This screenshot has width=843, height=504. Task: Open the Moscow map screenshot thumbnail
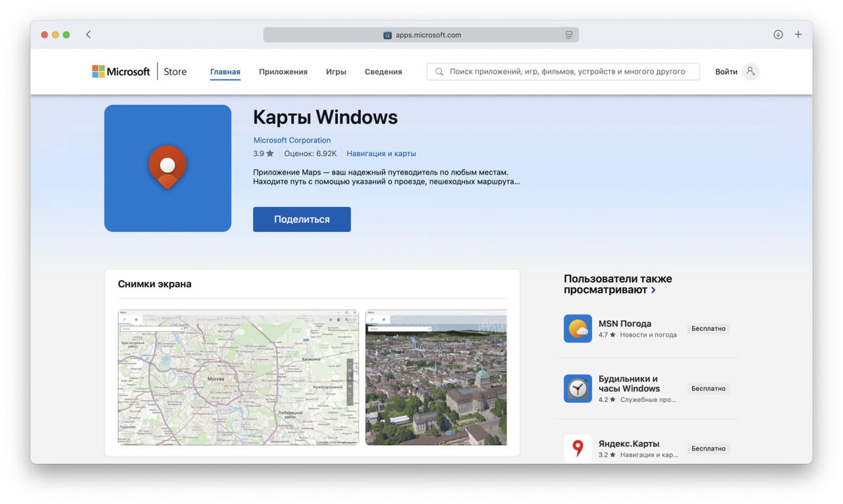238,378
